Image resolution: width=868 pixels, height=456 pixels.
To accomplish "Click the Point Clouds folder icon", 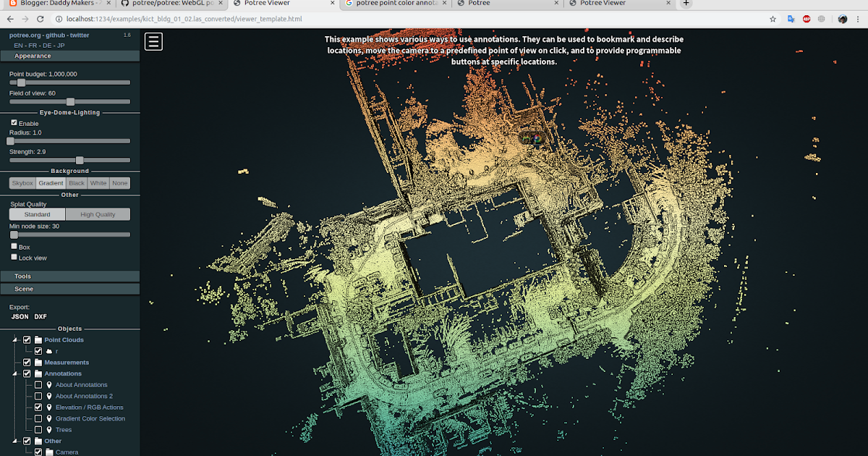I will pyautogui.click(x=38, y=339).
